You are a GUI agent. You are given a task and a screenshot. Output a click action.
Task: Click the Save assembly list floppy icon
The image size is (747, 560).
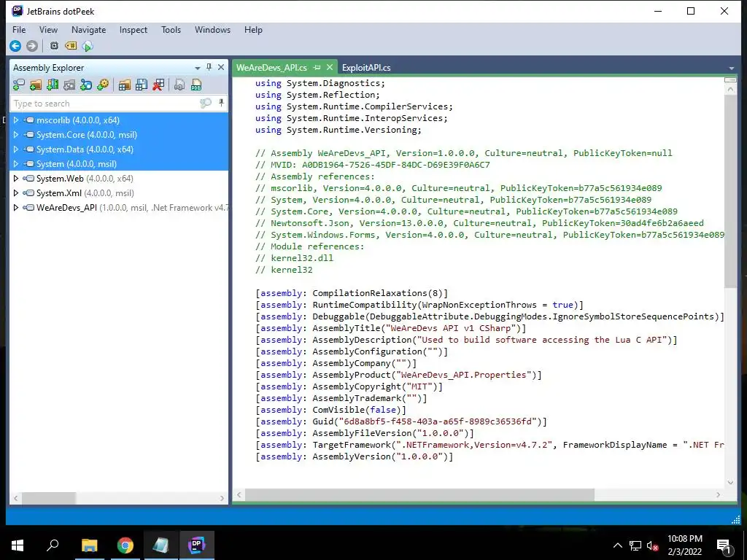(142, 85)
